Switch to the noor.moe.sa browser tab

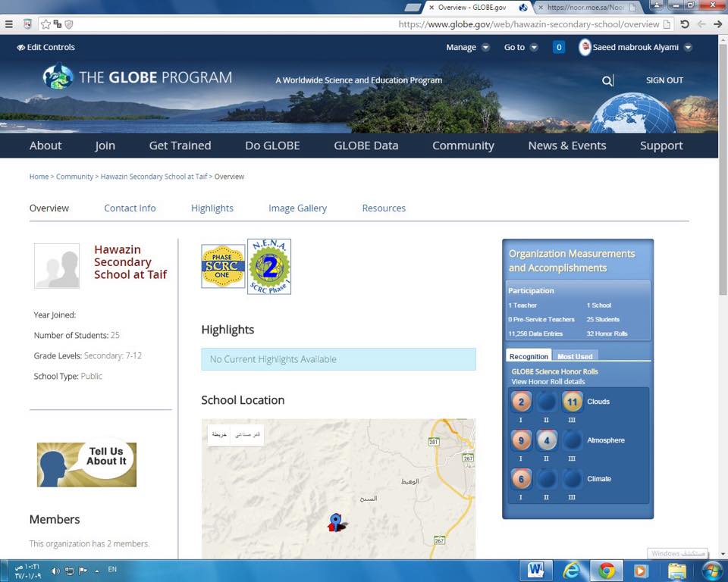(586, 8)
